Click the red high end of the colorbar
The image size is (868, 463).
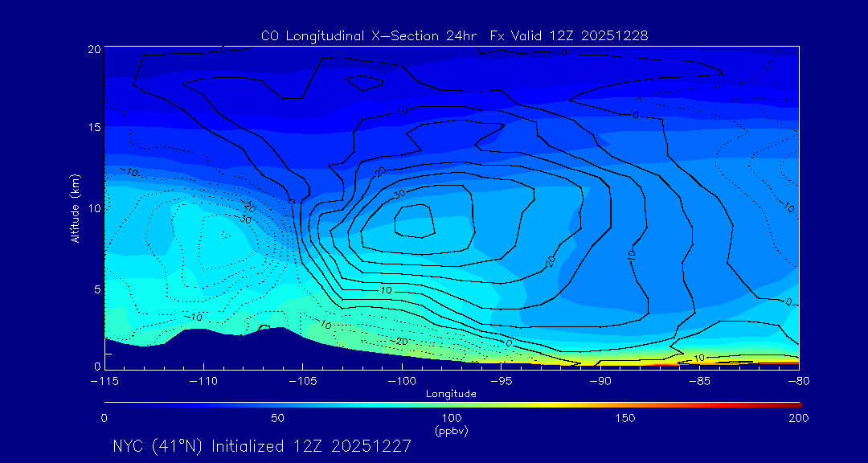tap(792, 404)
